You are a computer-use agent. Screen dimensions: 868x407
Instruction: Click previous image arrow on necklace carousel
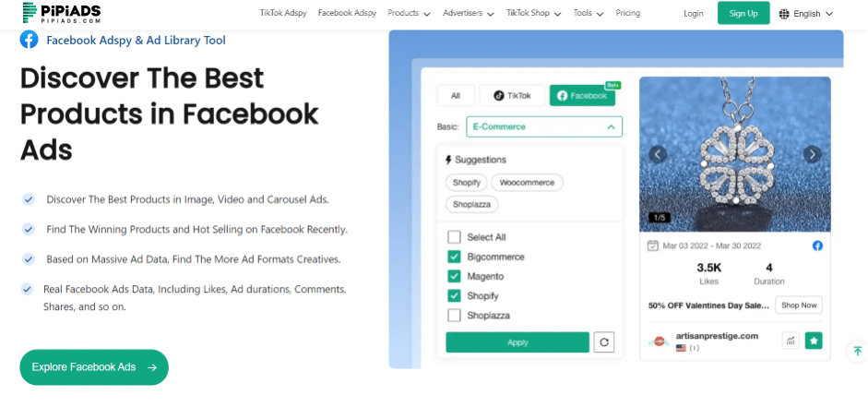coord(658,154)
